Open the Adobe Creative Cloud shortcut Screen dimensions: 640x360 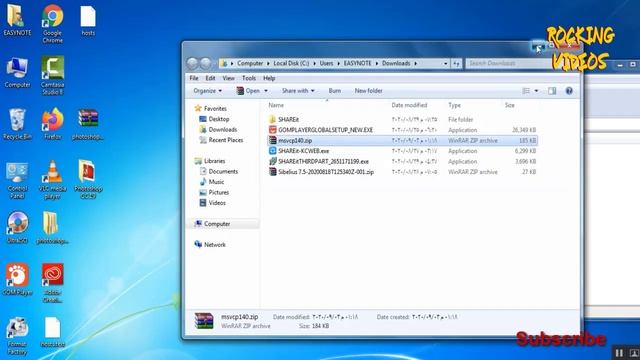click(52, 283)
